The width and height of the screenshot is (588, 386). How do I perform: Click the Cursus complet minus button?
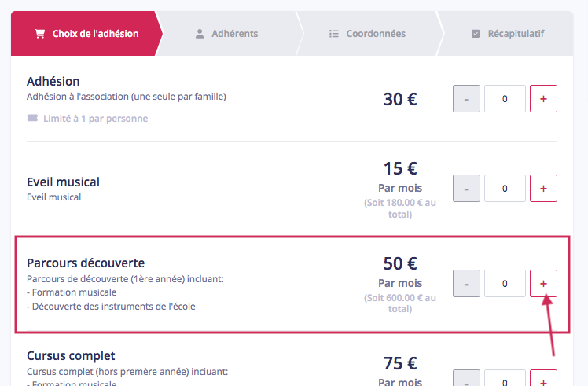[x=466, y=378]
